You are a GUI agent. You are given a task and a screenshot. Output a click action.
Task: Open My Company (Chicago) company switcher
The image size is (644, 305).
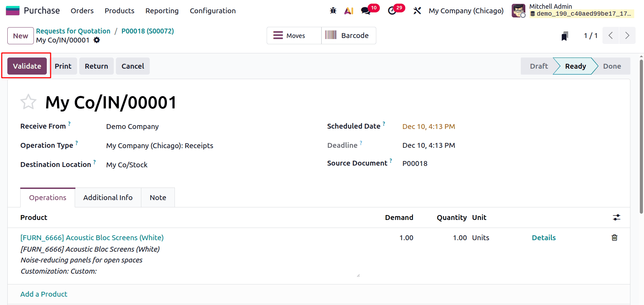466,11
